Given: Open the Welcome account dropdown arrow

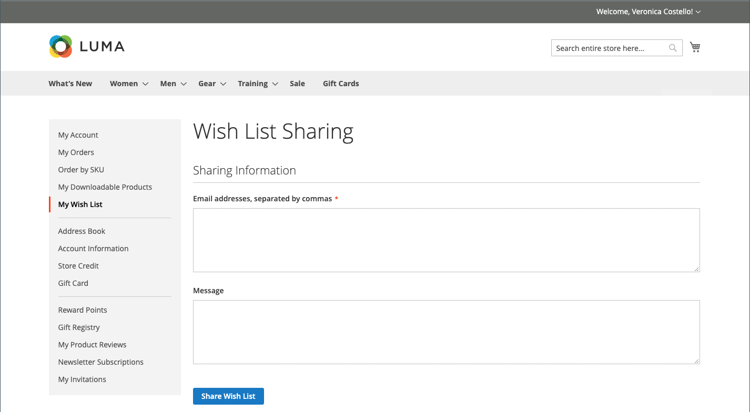Looking at the screenshot, I should click(698, 12).
